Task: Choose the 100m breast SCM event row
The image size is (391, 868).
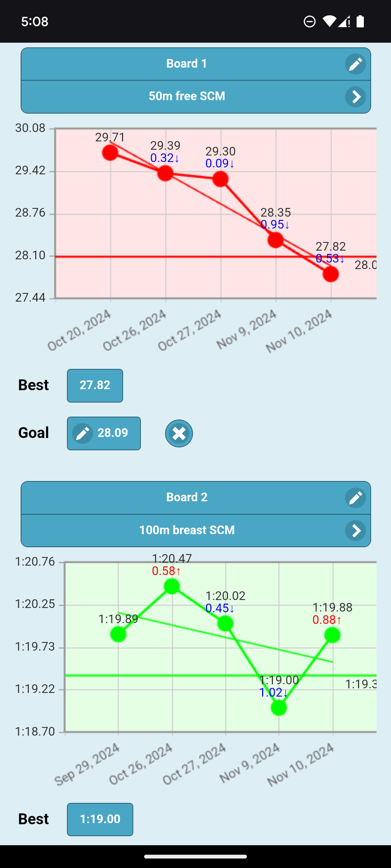Action: [x=186, y=531]
